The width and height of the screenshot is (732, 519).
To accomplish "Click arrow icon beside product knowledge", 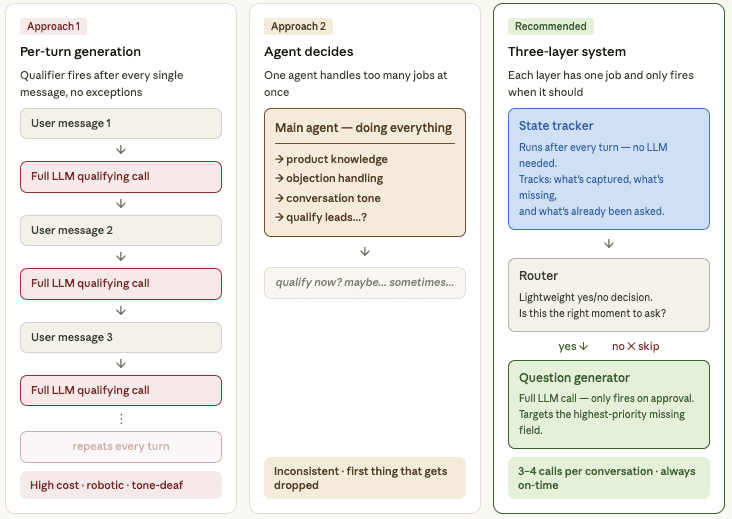I will [279, 160].
